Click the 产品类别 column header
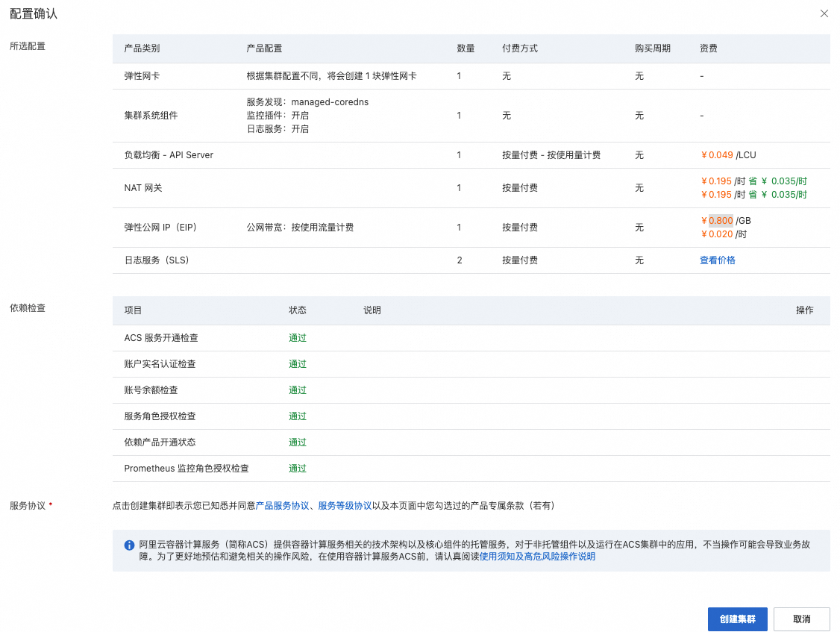Viewport: 840px width, 632px height. click(x=142, y=49)
